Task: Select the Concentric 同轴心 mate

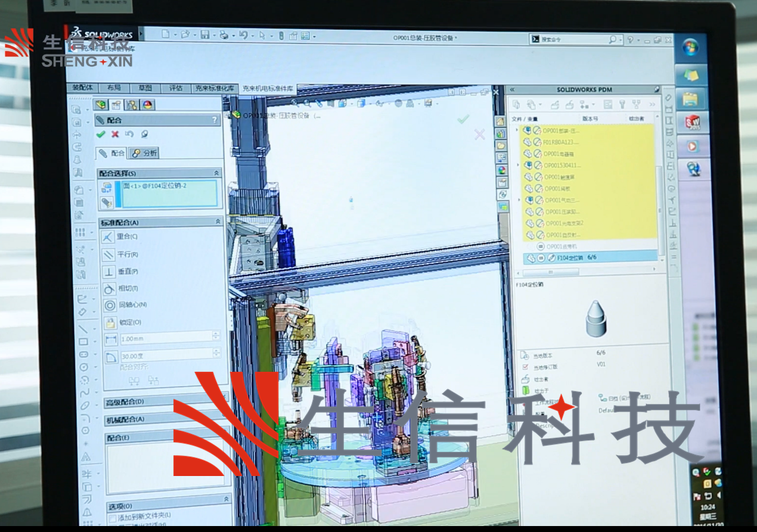Action: [110, 306]
